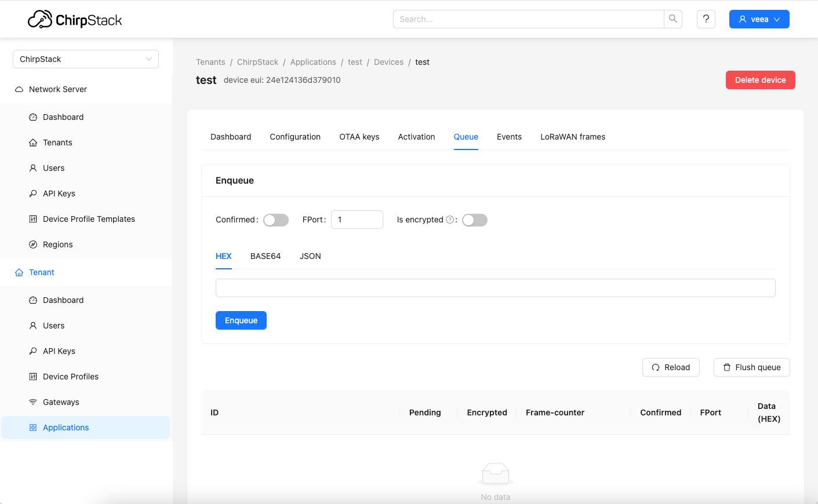Screen dimensions: 818x504
Task: Go to the first test breadcrumb after Applications
Action: [355, 62]
